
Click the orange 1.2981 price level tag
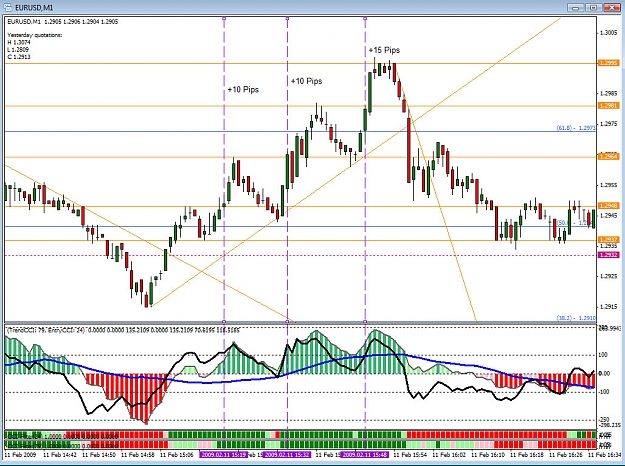tap(608, 106)
